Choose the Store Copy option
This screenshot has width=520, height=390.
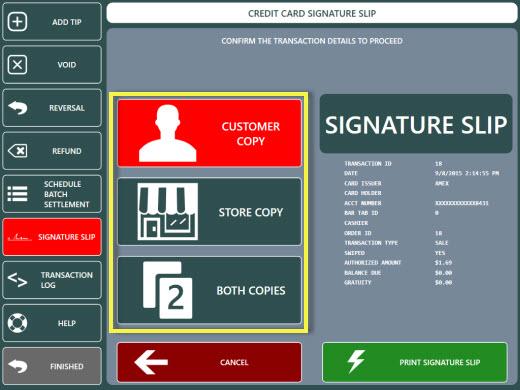[210, 212]
